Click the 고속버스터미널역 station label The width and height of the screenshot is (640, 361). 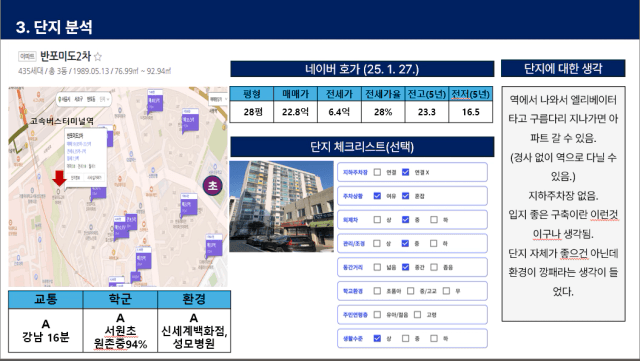62,120
